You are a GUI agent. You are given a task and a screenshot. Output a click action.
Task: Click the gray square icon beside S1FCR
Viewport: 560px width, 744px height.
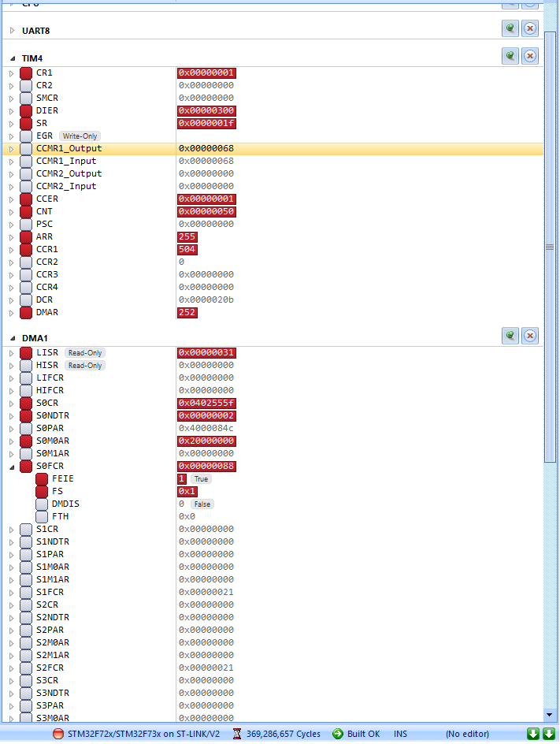tap(26, 593)
